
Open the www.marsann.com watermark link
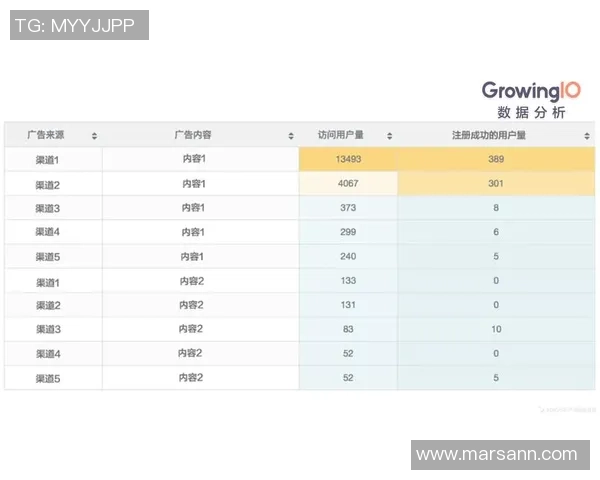(496, 454)
